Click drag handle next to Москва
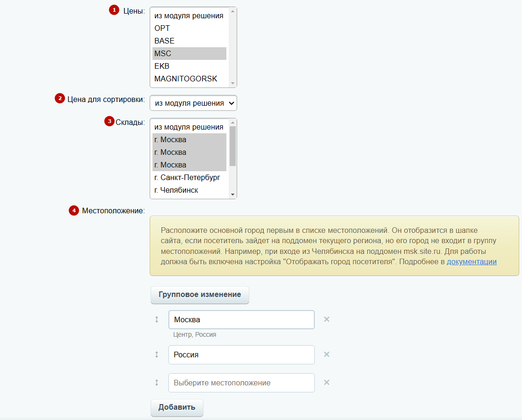The image size is (522, 420). click(x=157, y=320)
